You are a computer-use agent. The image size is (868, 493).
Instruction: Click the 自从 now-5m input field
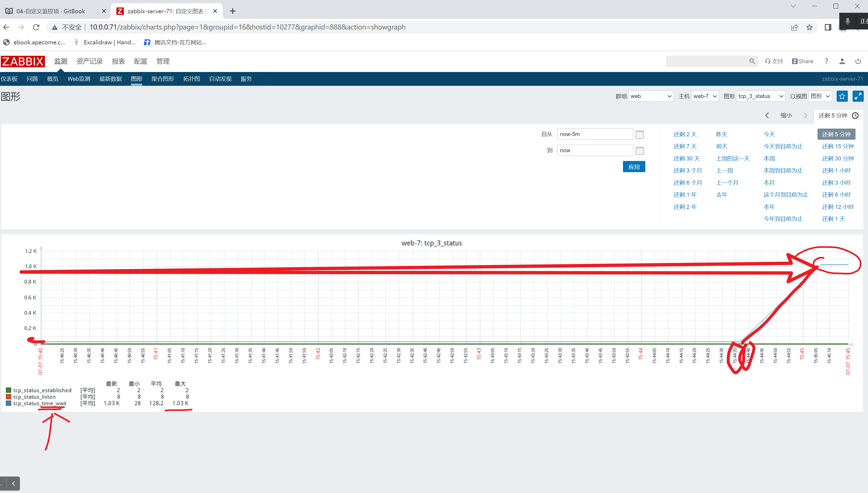point(595,134)
